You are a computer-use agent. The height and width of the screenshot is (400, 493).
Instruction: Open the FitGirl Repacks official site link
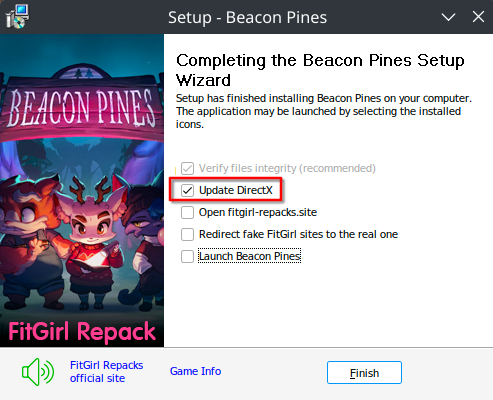pyautogui.click(x=106, y=372)
